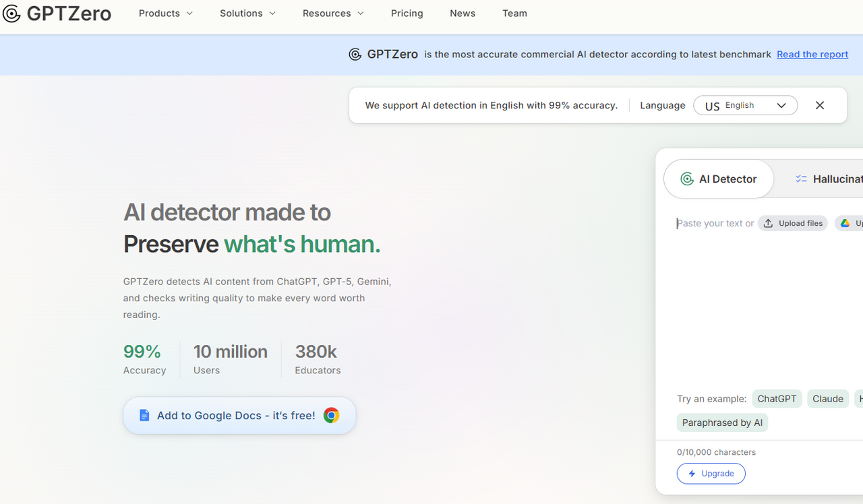
Task: Click the lightning bolt icon on Upgrade
Action: [x=692, y=474]
